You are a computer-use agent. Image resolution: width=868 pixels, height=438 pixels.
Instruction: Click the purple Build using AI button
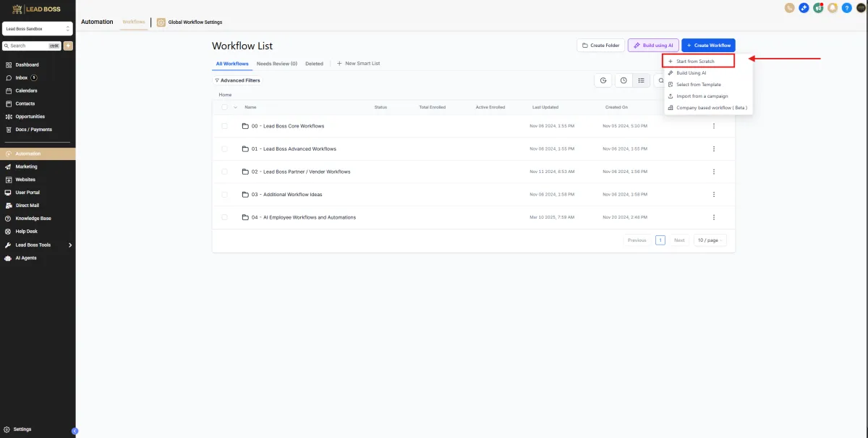[653, 46]
